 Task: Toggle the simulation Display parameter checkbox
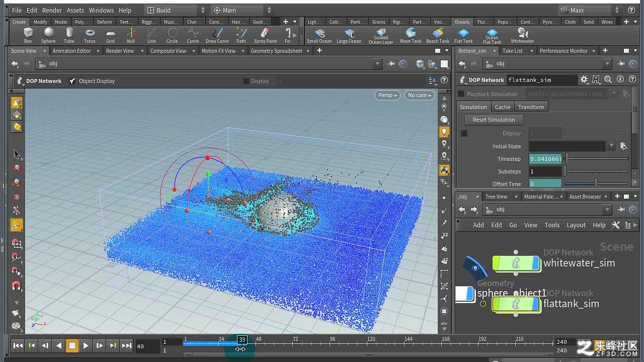tap(464, 133)
